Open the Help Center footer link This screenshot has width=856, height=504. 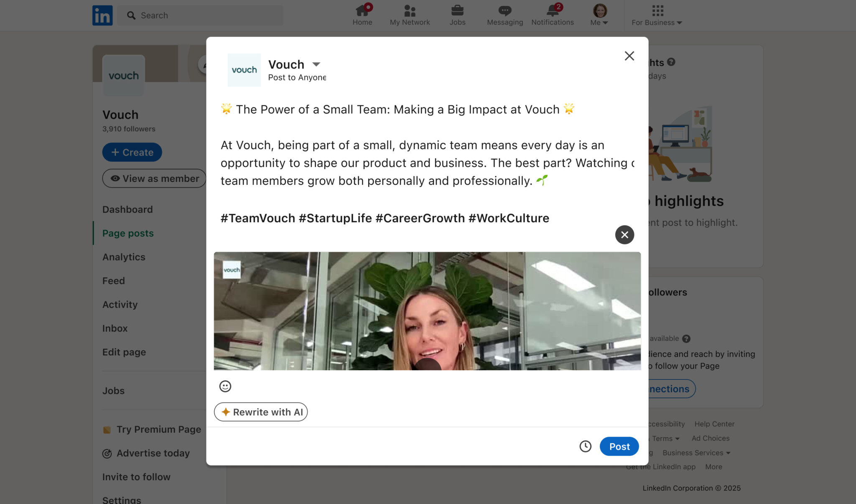714,424
